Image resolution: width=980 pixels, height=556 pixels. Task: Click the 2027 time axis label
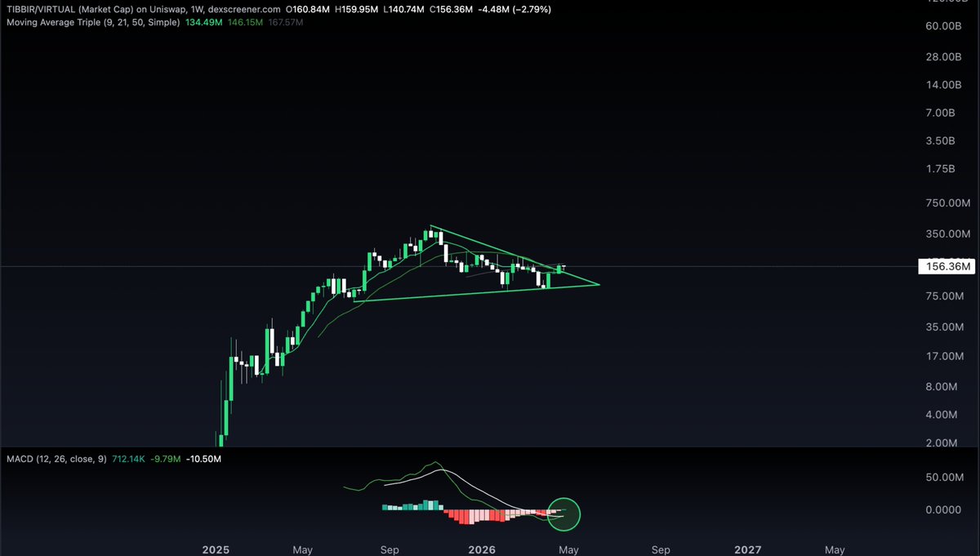[748, 550]
